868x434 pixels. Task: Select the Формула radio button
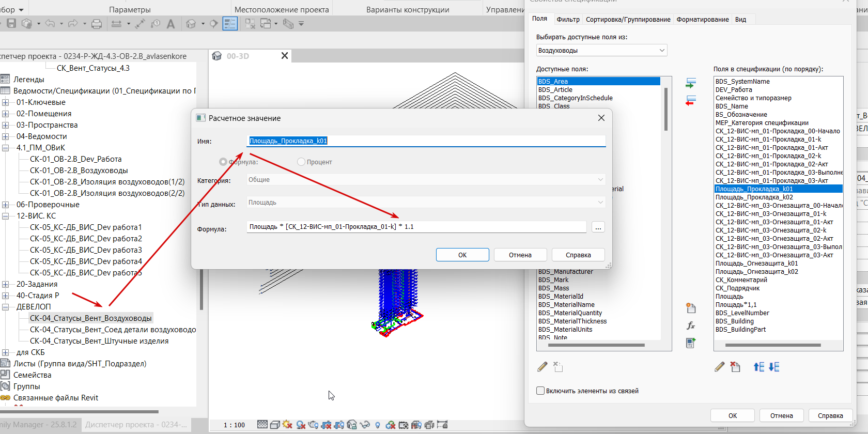click(x=223, y=162)
